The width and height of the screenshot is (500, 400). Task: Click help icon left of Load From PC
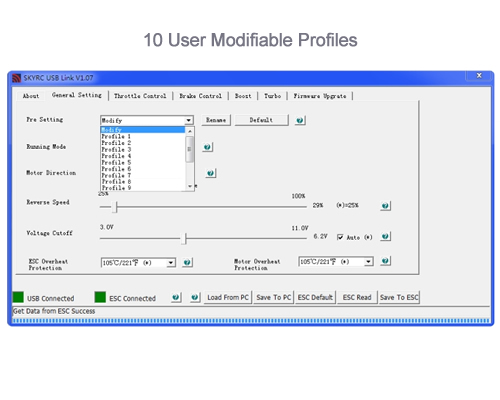click(195, 297)
